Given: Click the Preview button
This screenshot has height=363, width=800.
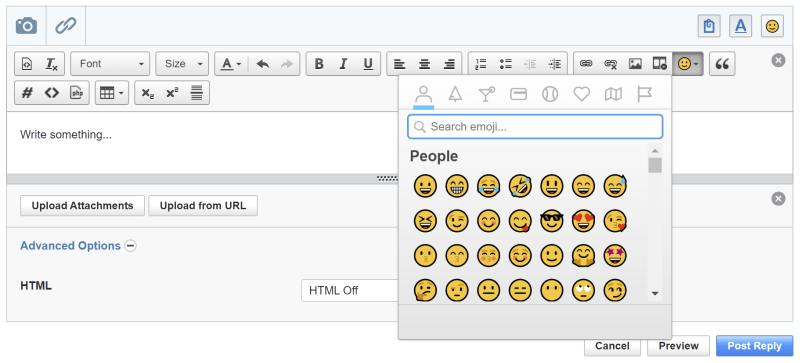Looking at the screenshot, I should 679,346.
